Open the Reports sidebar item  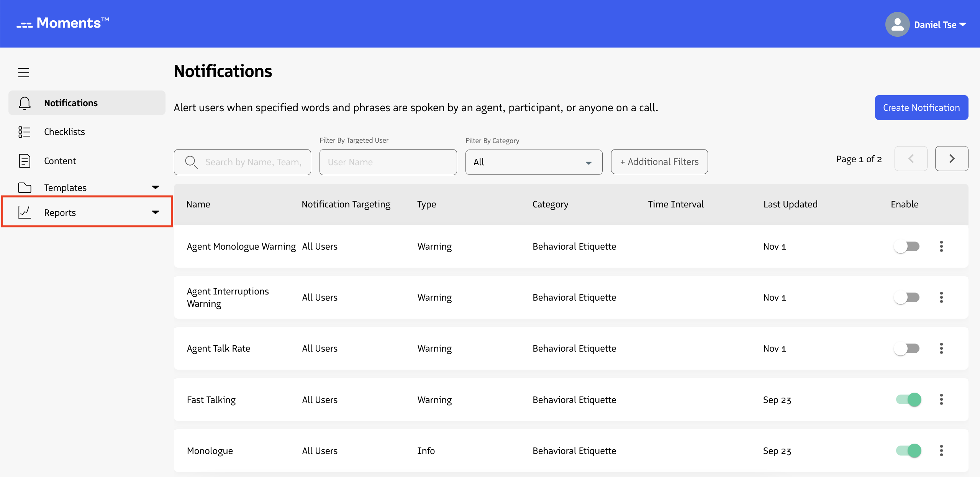[x=87, y=212]
